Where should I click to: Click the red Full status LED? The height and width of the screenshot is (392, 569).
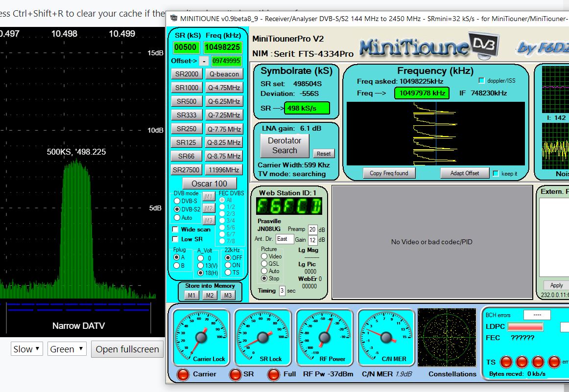[273, 374]
